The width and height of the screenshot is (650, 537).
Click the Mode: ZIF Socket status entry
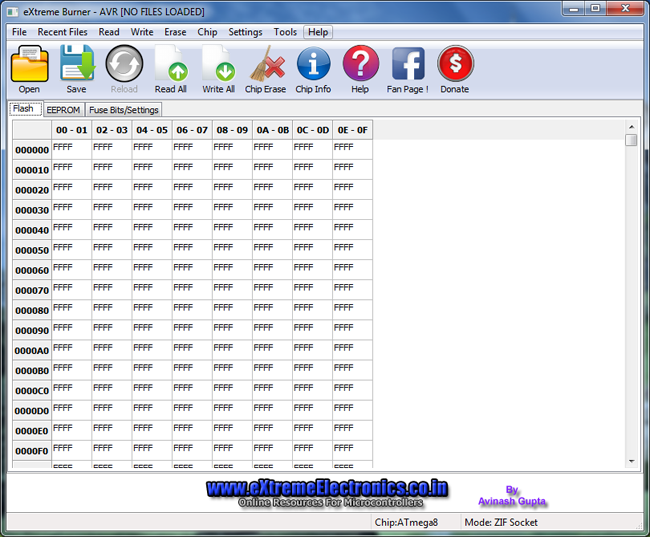(501, 522)
